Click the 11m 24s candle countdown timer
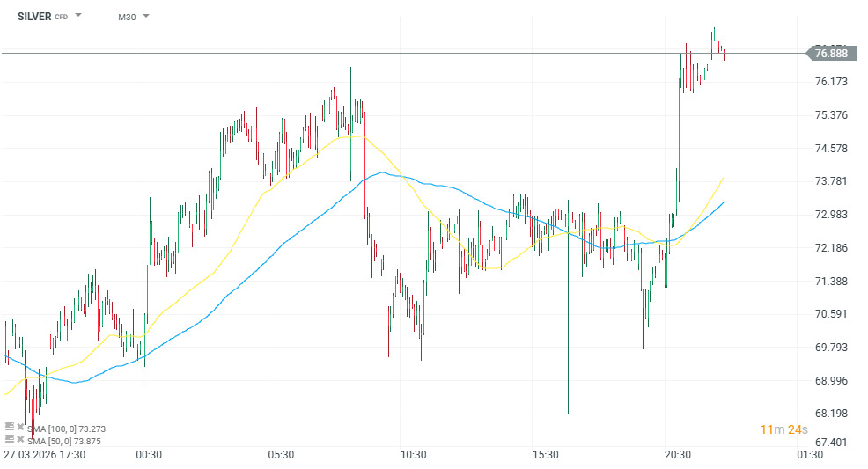 (x=783, y=429)
